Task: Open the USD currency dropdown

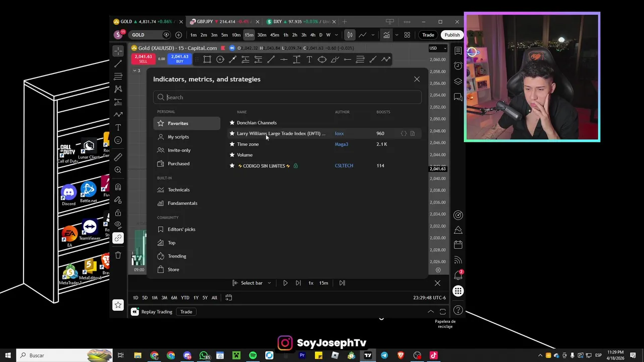Action: tap(437, 48)
